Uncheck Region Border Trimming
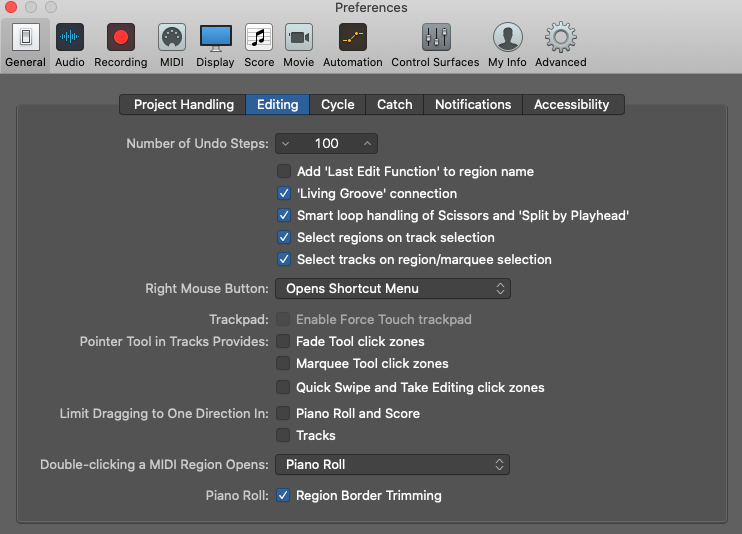The image size is (742, 534). click(283, 495)
